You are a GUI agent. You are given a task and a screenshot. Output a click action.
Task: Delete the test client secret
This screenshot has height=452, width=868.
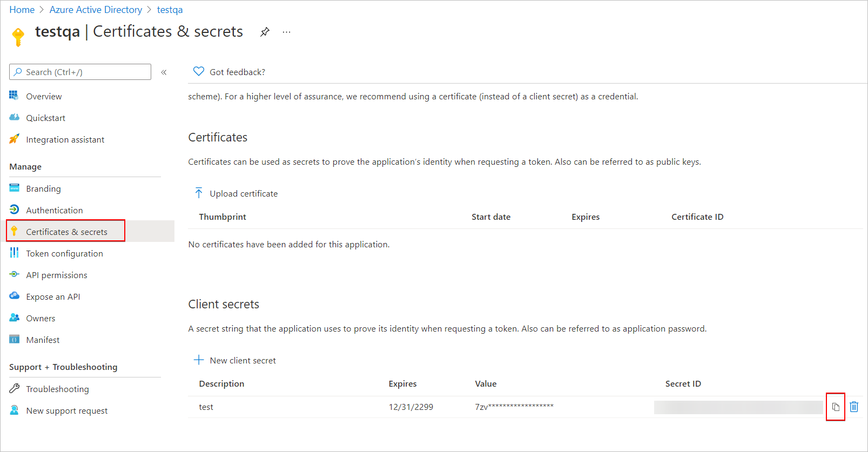pos(854,407)
